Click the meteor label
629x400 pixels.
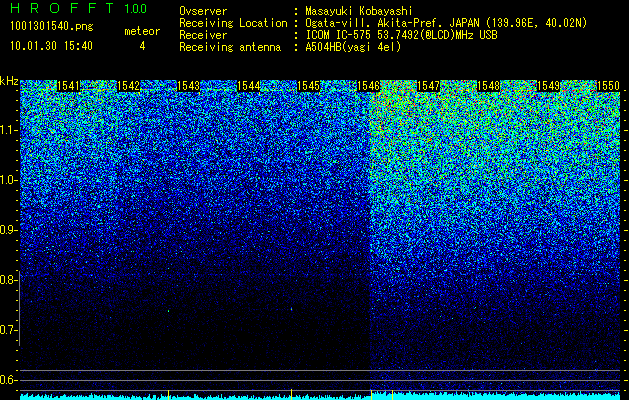(142, 31)
